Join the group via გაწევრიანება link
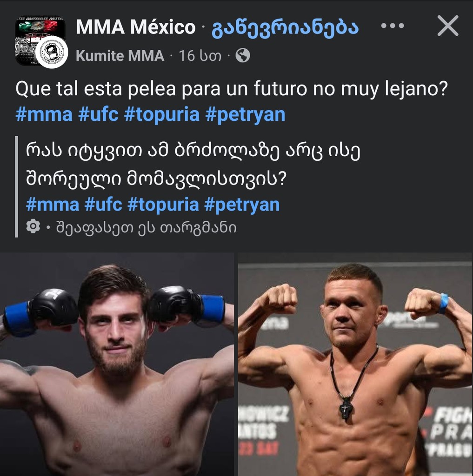This screenshot has height=476, width=473. pyautogui.click(x=285, y=27)
